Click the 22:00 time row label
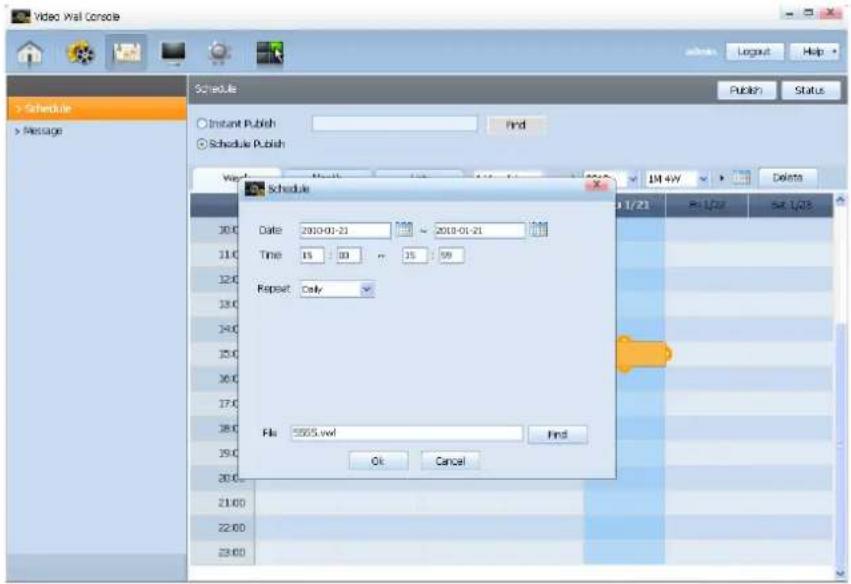851x584 pixels. click(232, 528)
